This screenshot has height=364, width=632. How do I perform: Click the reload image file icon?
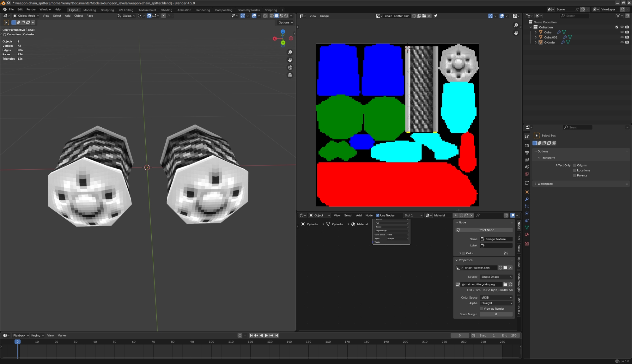510,284
